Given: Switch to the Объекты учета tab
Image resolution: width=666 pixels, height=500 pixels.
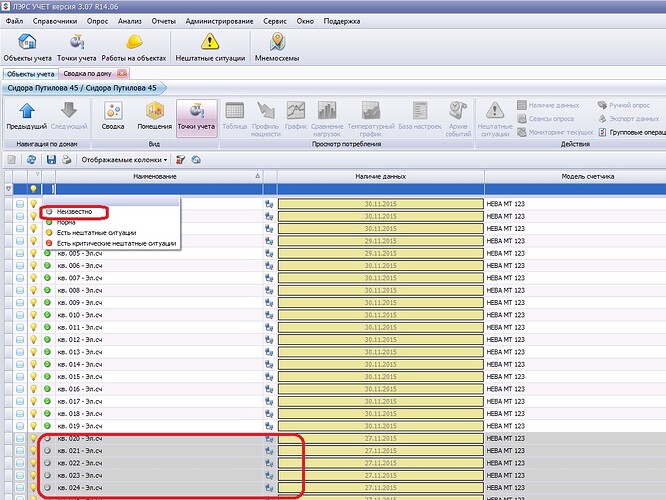Looking at the screenshot, I should pyautogui.click(x=31, y=74).
